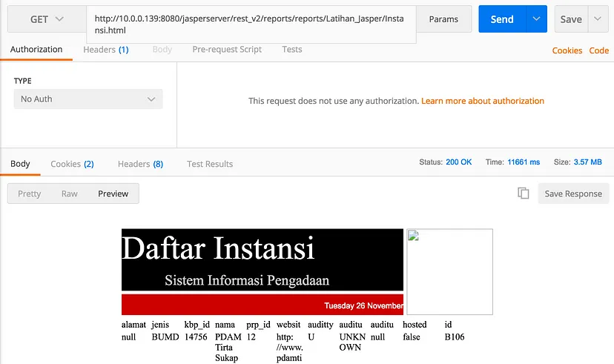Click the PDAM Tirta name cell
614x364 pixels.
pos(228,347)
